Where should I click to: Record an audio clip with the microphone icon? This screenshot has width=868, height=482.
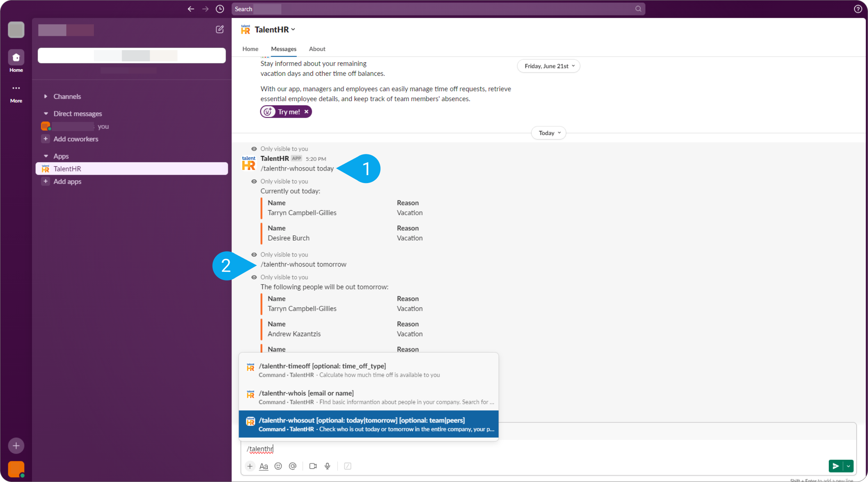(x=327, y=466)
